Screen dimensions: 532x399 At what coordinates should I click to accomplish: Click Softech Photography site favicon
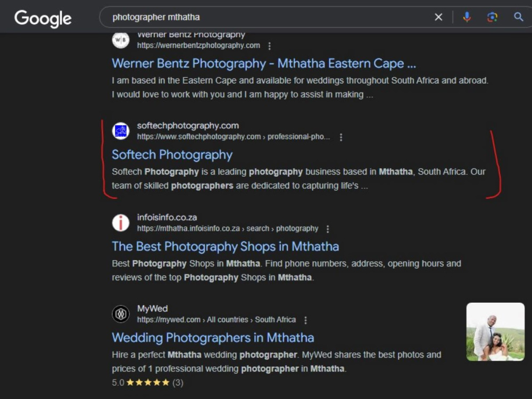(121, 131)
